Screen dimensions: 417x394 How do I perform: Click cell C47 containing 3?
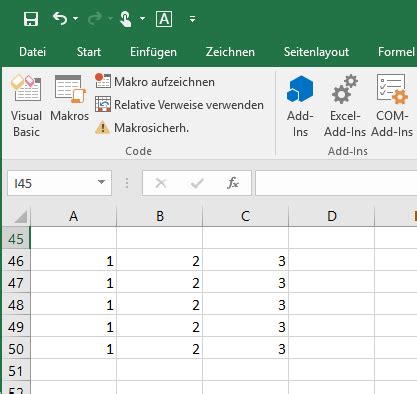(246, 283)
